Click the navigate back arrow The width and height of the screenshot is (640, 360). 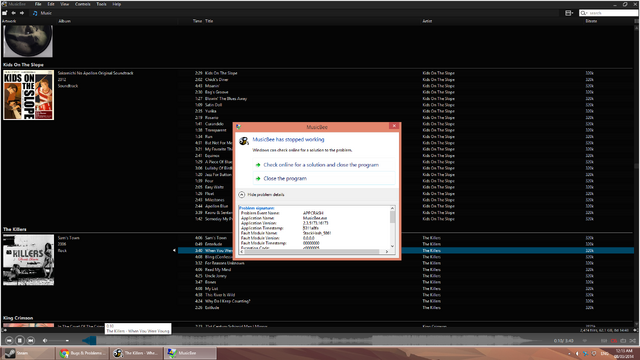pos(13,13)
